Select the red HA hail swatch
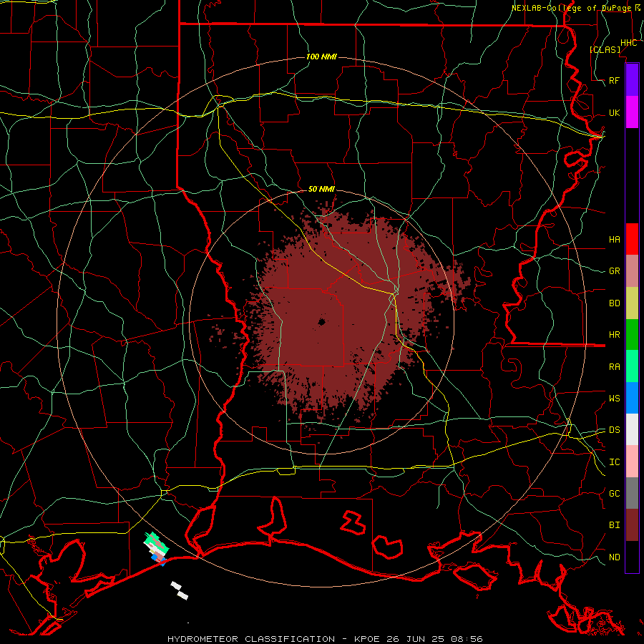This screenshot has height=644, width=644. 632,239
